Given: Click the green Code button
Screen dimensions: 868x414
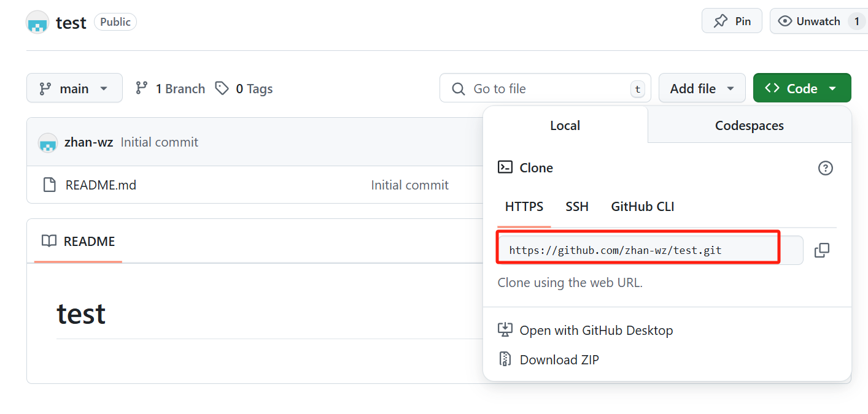Looking at the screenshot, I should (x=802, y=88).
